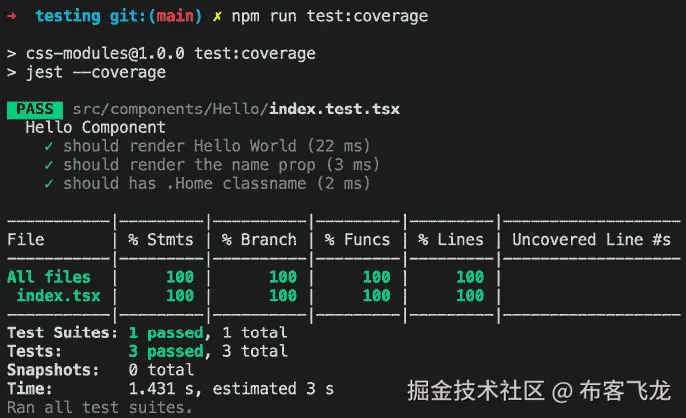Click the % Stmts value for All files
The width and height of the screenshot is (686, 418).
click(x=180, y=277)
